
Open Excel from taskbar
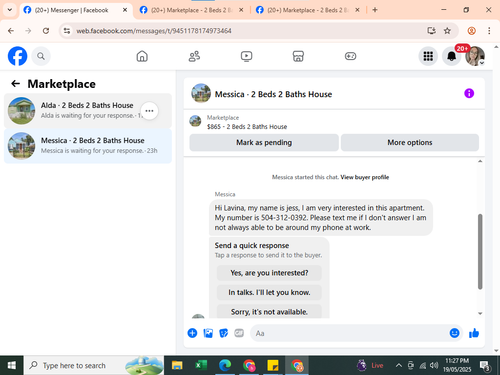201,365
